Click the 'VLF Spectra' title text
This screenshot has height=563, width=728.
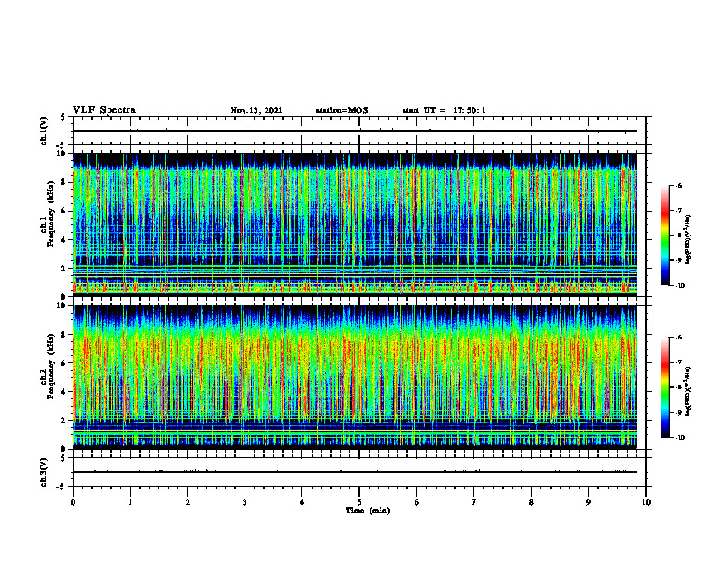[104, 110]
